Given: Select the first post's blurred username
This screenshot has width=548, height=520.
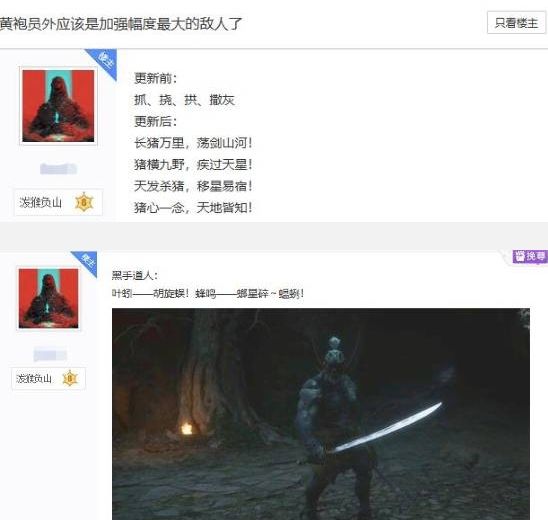Looking at the screenshot, I should (x=58, y=169).
